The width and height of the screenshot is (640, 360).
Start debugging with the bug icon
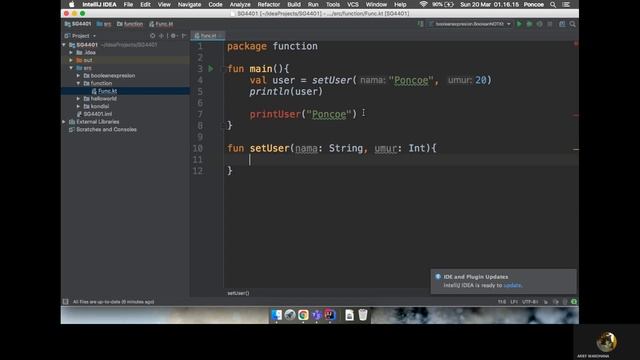pos(529,24)
